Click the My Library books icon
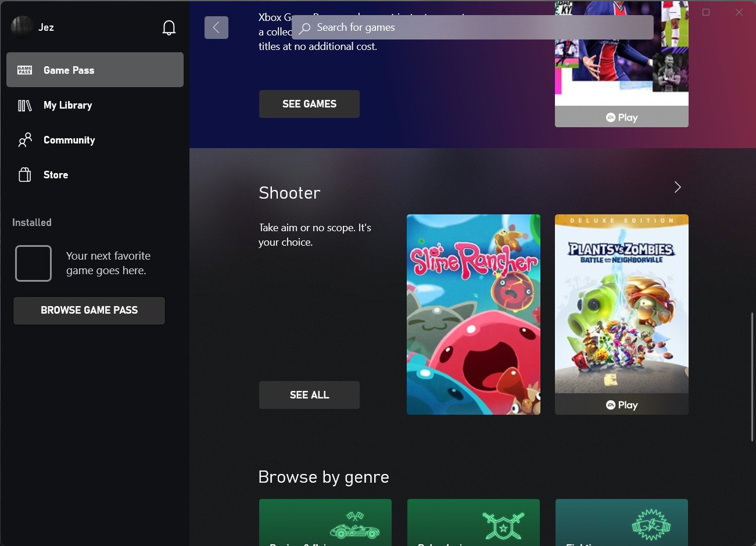This screenshot has height=546, width=756. click(25, 105)
